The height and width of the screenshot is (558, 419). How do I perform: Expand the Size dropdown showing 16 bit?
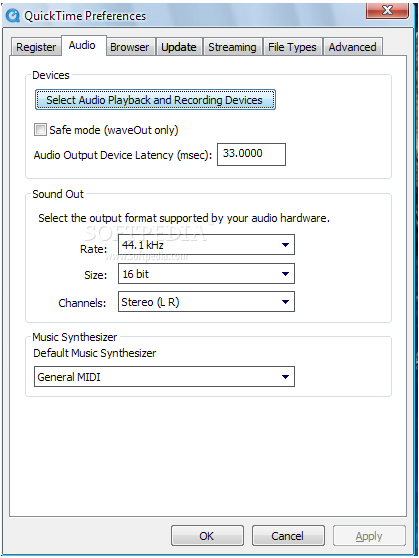pos(206,274)
